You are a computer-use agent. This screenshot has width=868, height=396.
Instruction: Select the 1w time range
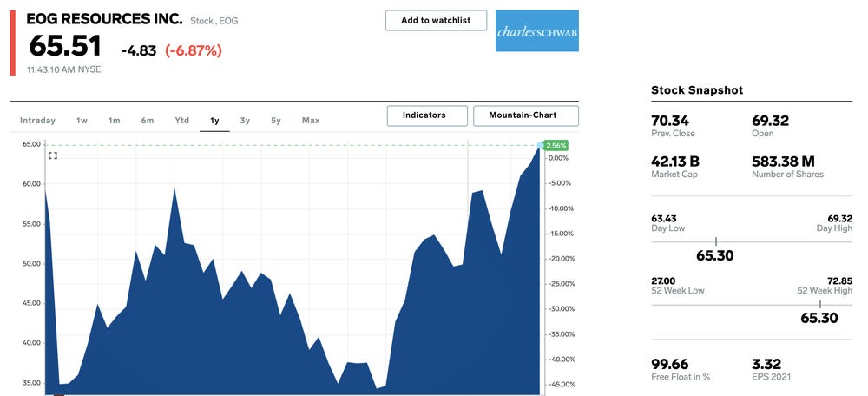pyautogui.click(x=82, y=120)
